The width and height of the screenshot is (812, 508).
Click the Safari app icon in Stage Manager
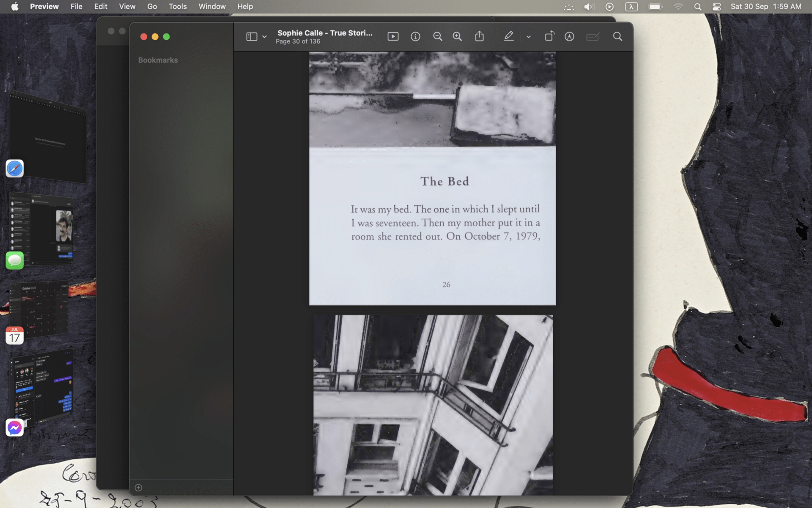14,168
